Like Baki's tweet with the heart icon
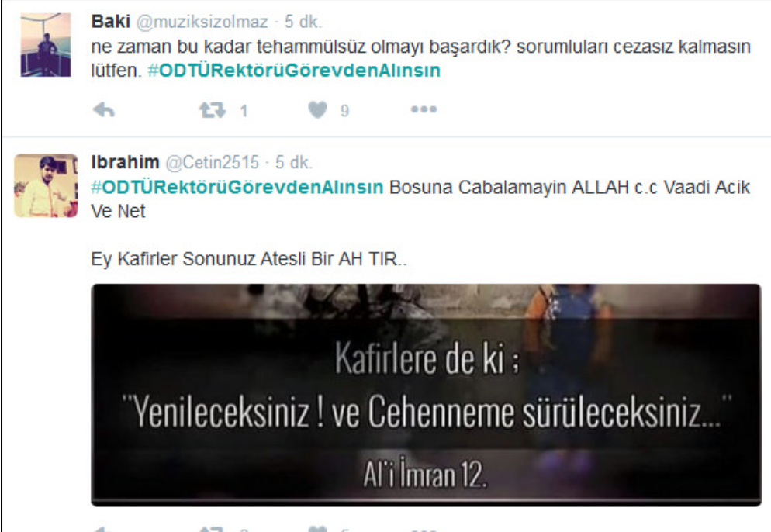Screen dimensions: 771x532 pos(318,109)
